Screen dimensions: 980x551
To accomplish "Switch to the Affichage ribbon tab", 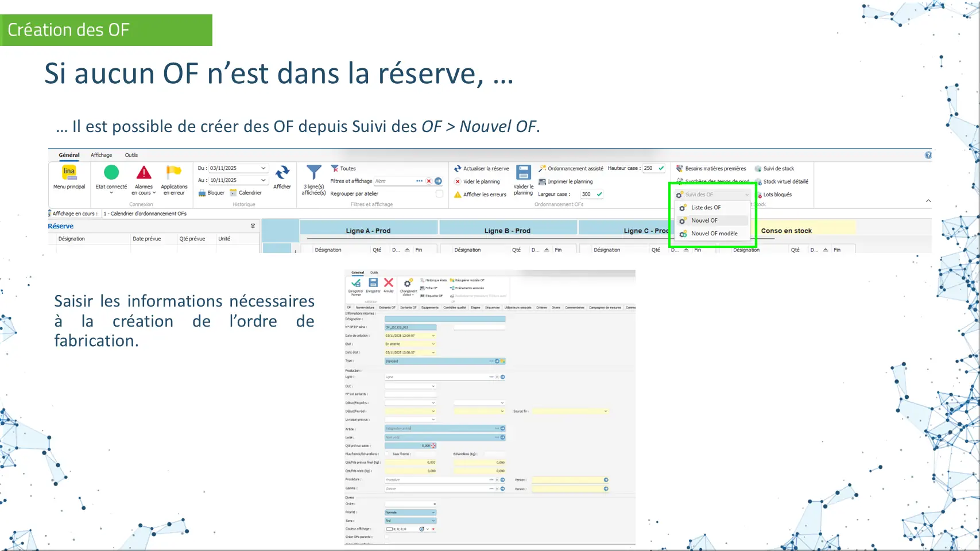I will point(101,155).
